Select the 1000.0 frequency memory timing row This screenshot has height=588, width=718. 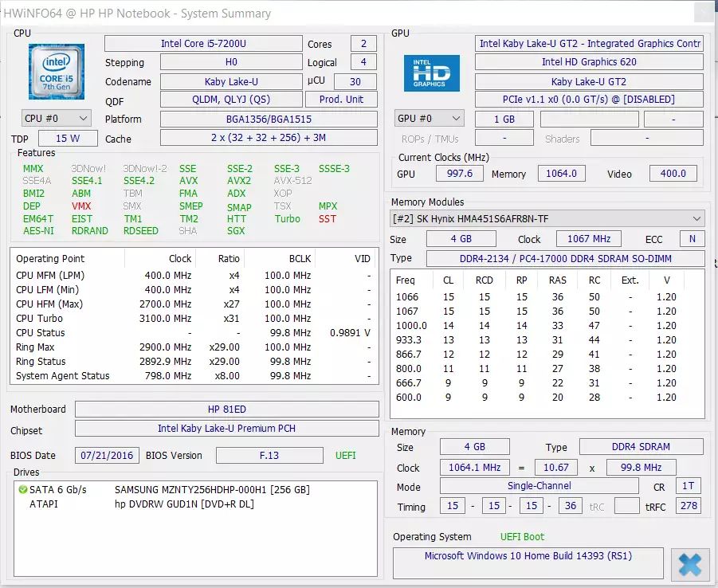click(547, 325)
